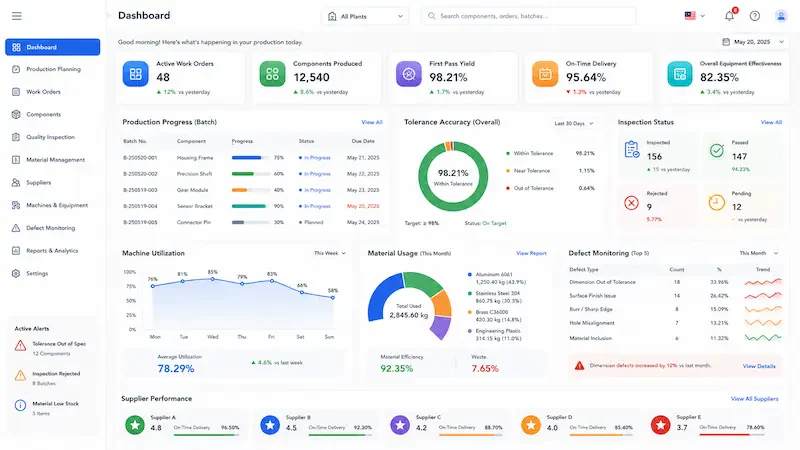Click the Active Work Orders card icon
800x450 pixels.
click(136, 74)
